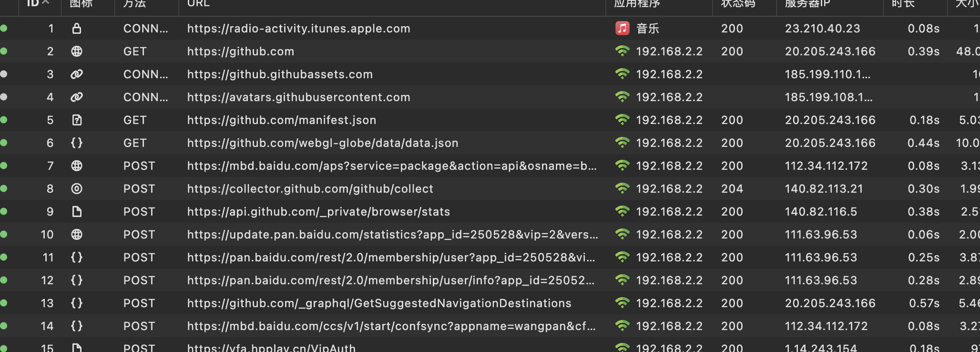Select the https://github.com URL in row 2
This screenshot has height=352, width=980.
[241, 52]
